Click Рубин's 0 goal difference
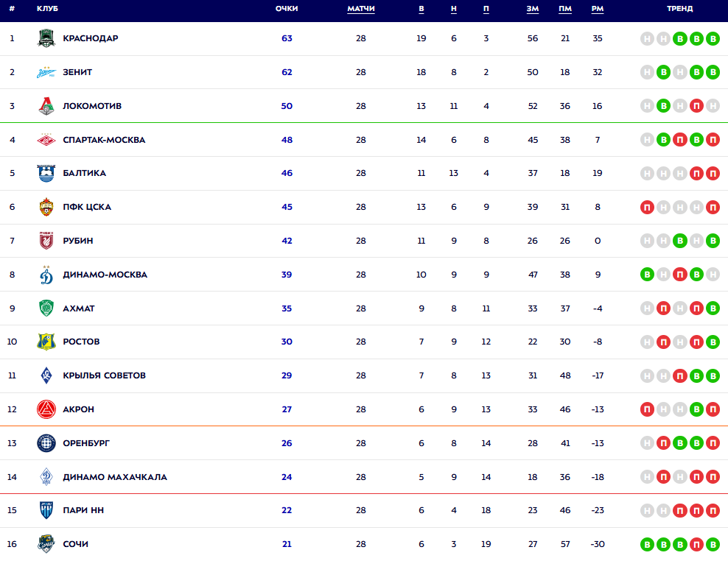This screenshot has height=561, width=728. click(598, 241)
